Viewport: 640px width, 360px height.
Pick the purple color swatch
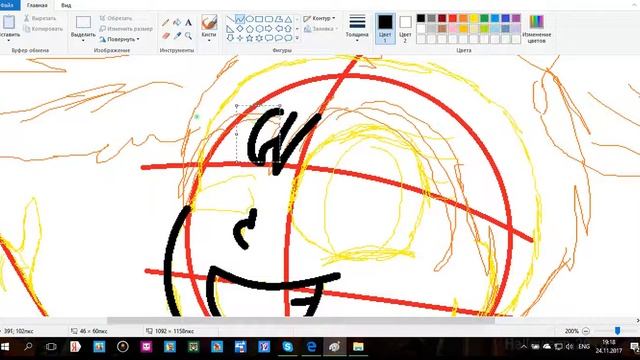tap(516, 18)
